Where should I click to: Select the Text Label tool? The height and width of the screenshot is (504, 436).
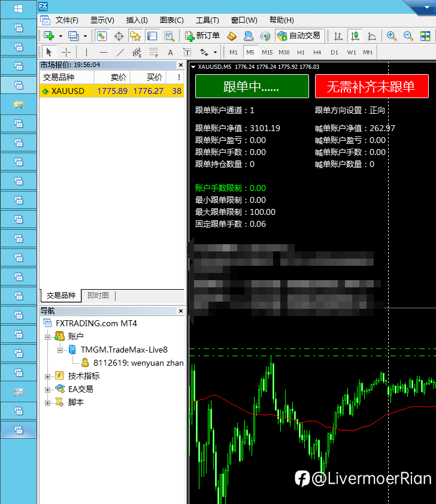coord(187,52)
